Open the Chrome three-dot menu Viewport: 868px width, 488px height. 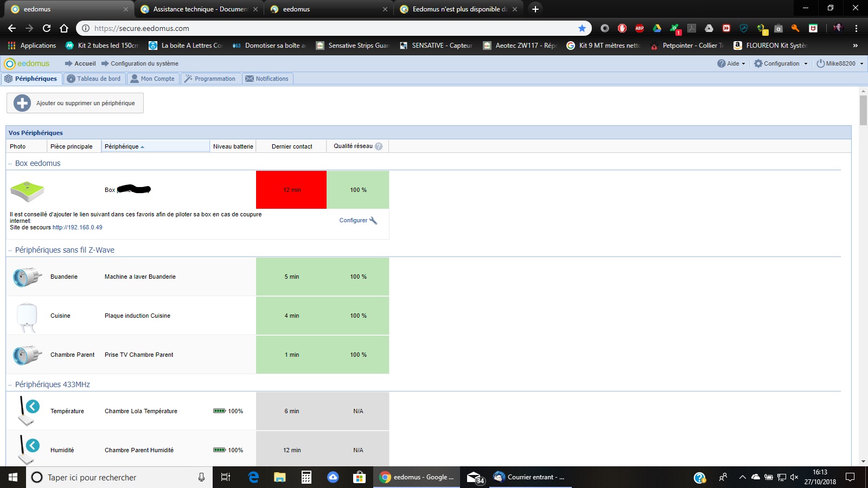856,28
